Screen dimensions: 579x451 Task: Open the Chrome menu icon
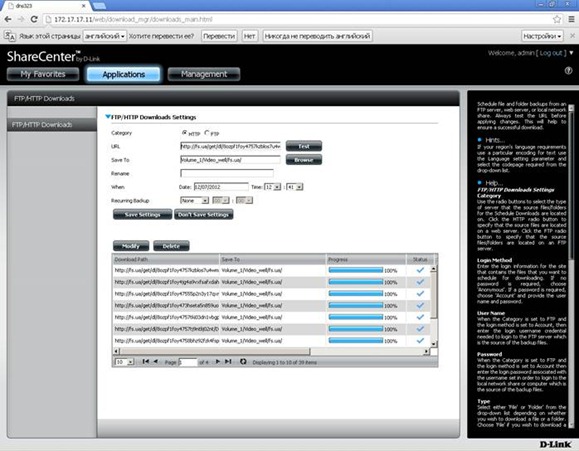click(571, 19)
